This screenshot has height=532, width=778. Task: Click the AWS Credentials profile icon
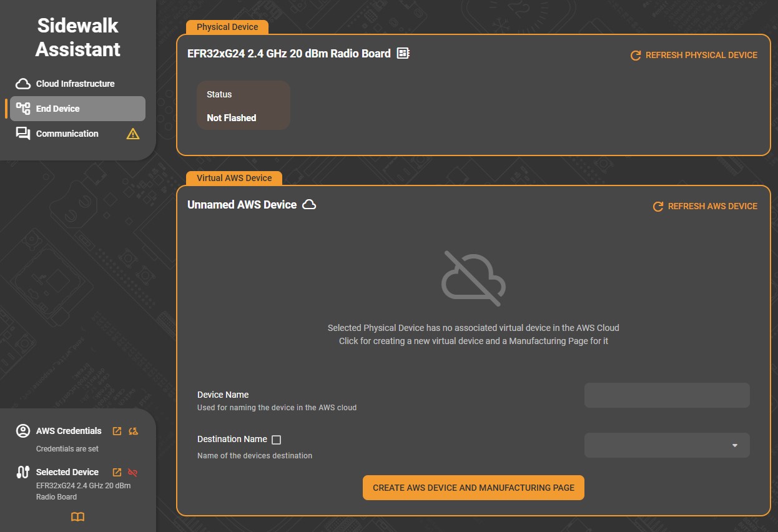[x=23, y=431]
